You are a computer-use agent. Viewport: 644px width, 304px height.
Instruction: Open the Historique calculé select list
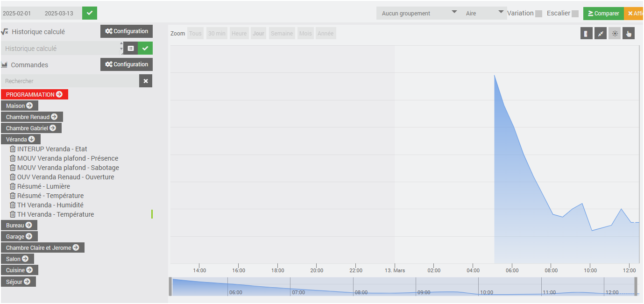click(x=63, y=48)
